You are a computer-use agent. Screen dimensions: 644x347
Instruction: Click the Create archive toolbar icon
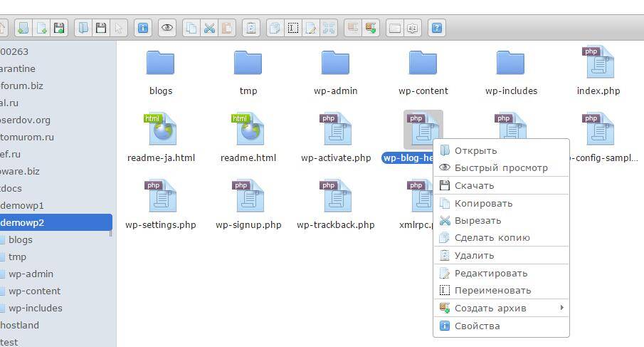point(371,28)
